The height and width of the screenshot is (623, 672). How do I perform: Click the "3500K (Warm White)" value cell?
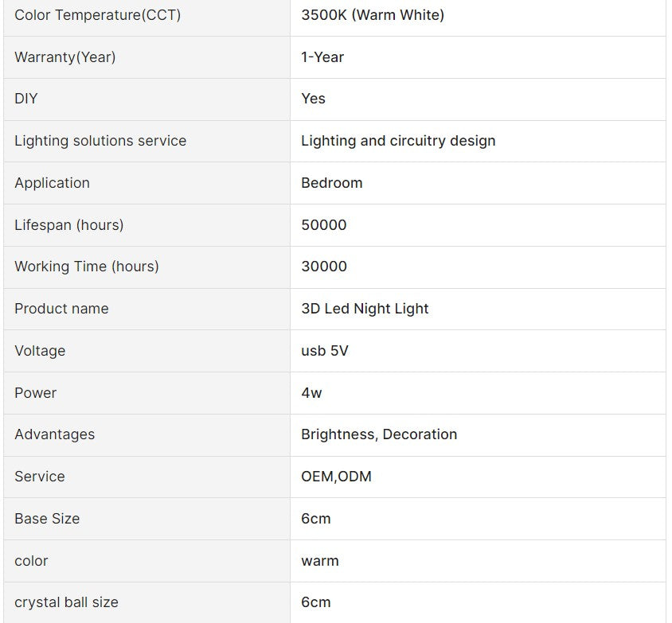coord(373,15)
